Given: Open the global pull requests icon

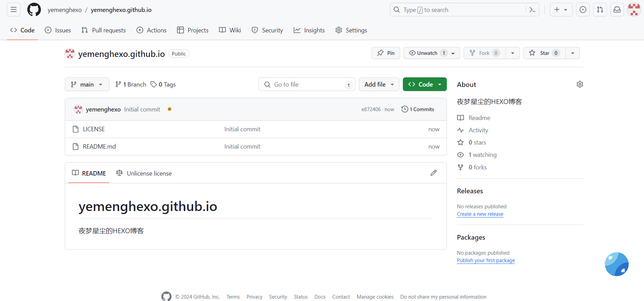Looking at the screenshot, I should (600, 10).
